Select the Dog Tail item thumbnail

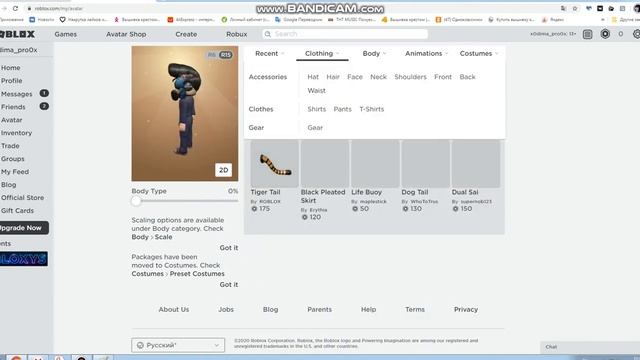pos(425,164)
